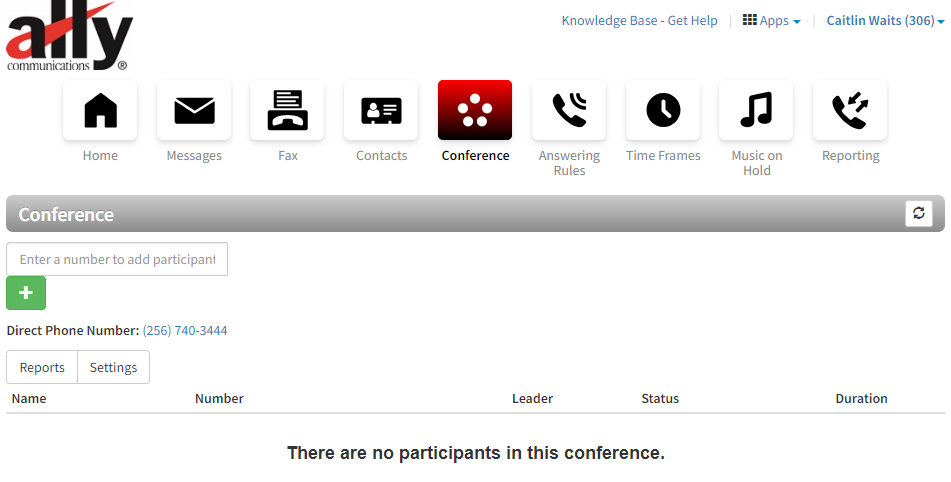The image size is (951, 482).
Task: Open the Reporting call arrows icon
Action: 850,110
